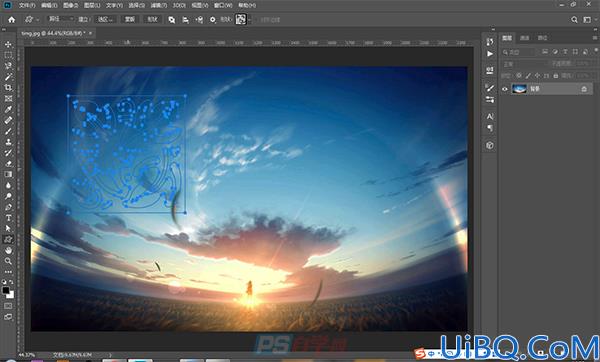Screen dimensions: 600x362
Task: Toggle lock transparent pixels icon
Action: (519, 76)
